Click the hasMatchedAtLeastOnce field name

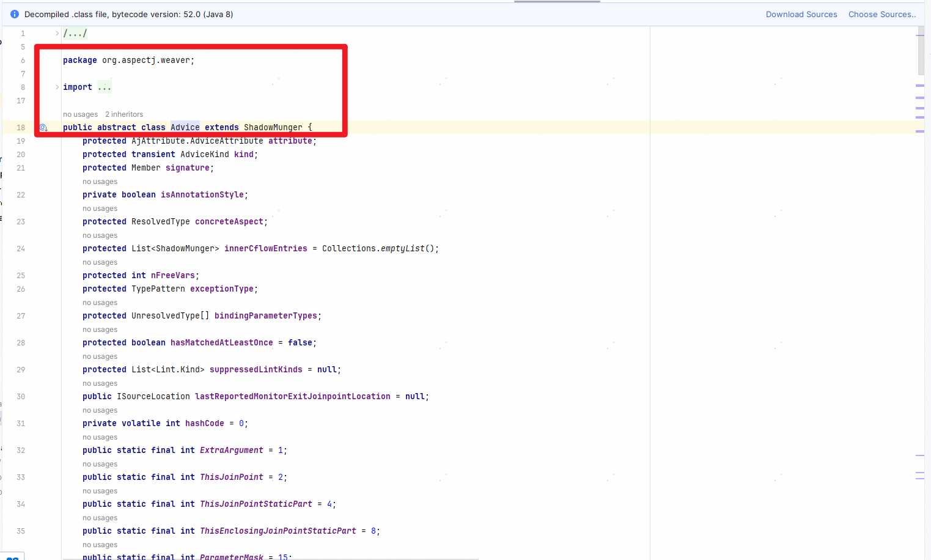click(x=222, y=343)
